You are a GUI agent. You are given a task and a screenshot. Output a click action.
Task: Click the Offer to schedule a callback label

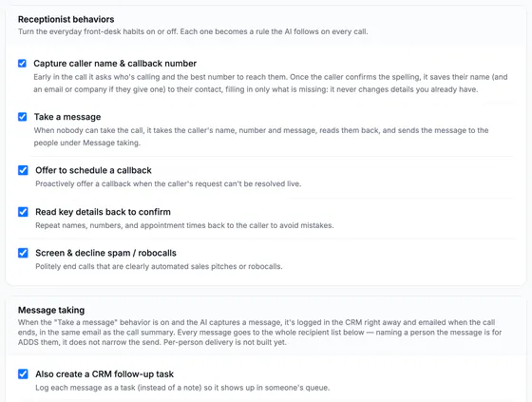pyautogui.click(x=93, y=170)
